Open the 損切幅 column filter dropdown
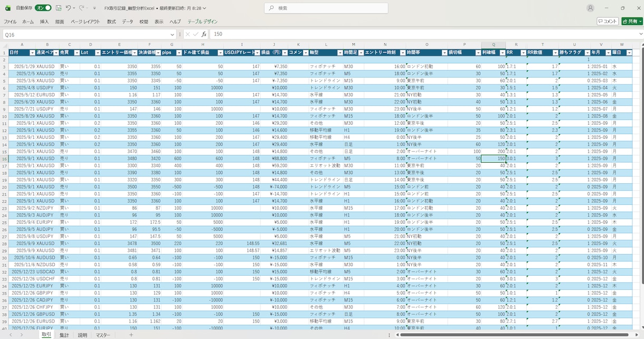The height and width of the screenshot is (339, 644). [478, 53]
